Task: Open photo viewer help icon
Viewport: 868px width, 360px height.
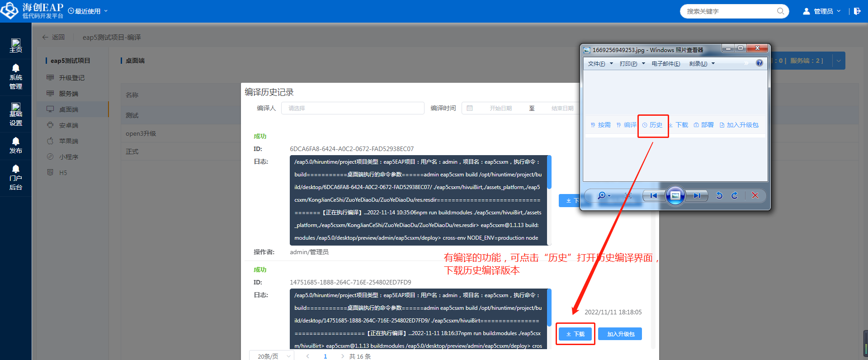Action: point(759,63)
